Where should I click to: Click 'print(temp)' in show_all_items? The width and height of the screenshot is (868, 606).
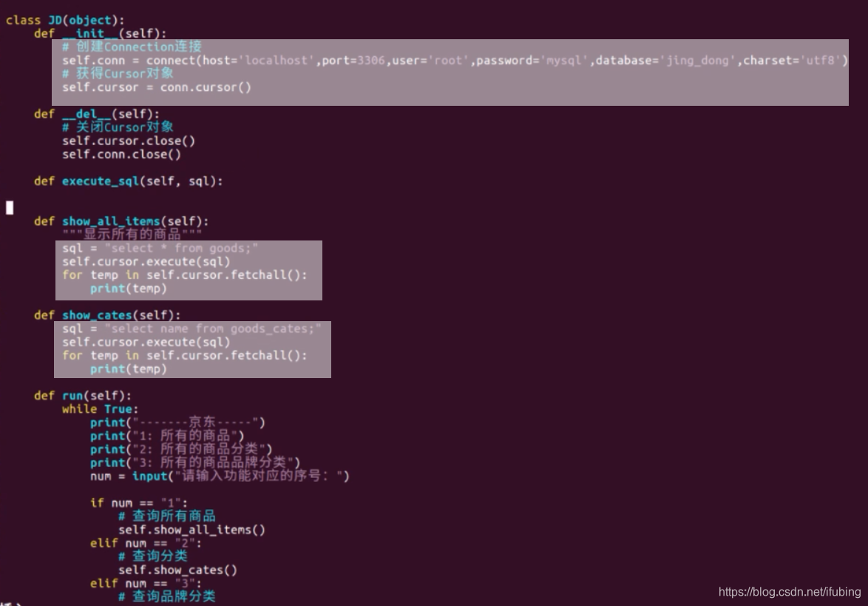pos(129,289)
